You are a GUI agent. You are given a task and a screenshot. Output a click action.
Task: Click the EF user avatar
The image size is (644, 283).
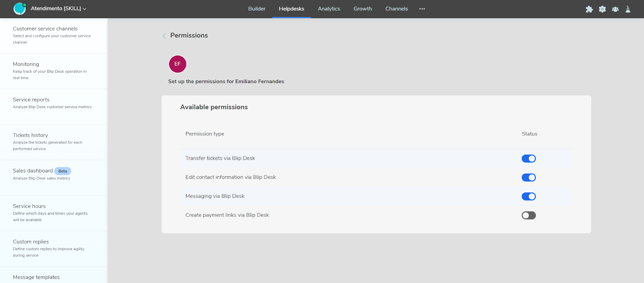tap(178, 64)
